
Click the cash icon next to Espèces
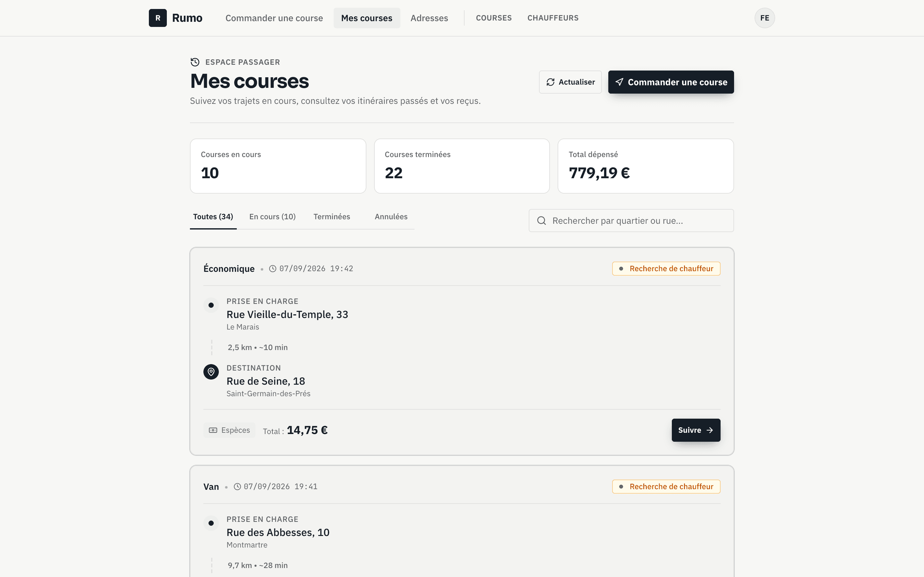coord(213,430)
